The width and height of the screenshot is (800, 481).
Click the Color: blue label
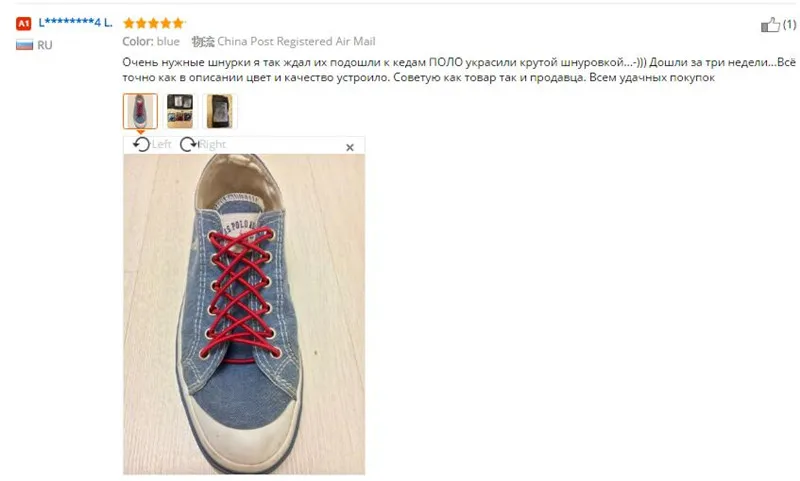coord(151,41)
